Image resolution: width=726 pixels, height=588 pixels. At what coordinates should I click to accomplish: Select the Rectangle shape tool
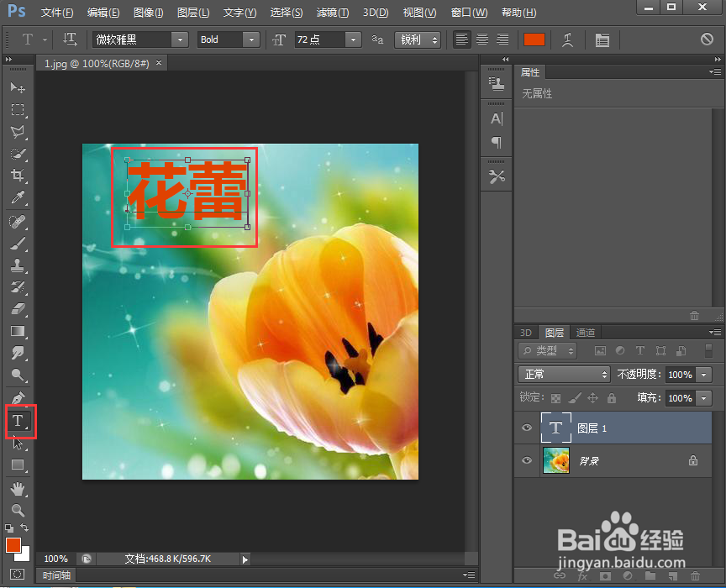18,465
